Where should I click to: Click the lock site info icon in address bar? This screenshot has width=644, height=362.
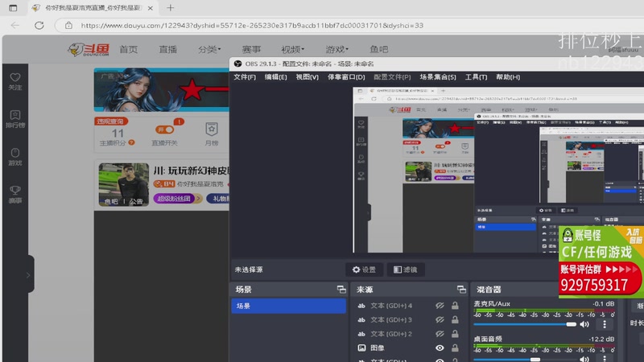tap(68, 26)
